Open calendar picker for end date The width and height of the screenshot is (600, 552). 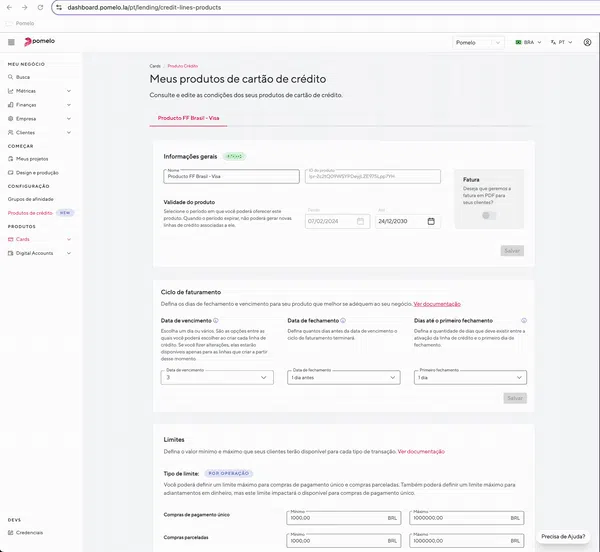(430, 221)
